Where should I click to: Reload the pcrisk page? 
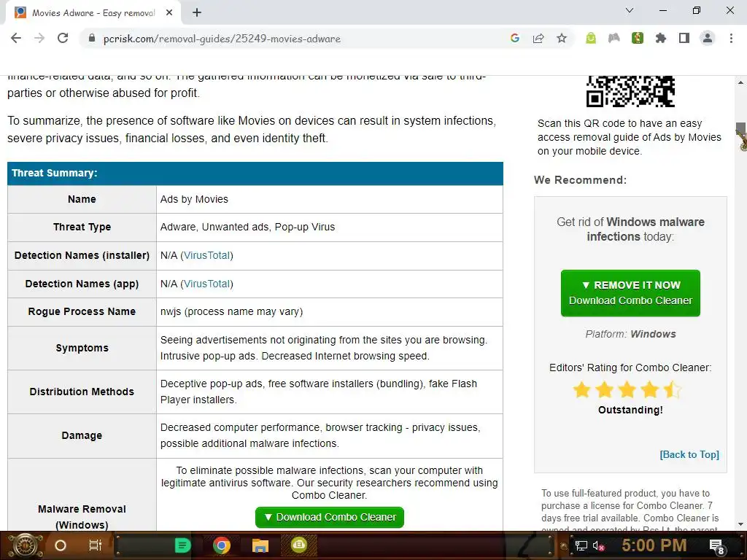tap(63, 38)
